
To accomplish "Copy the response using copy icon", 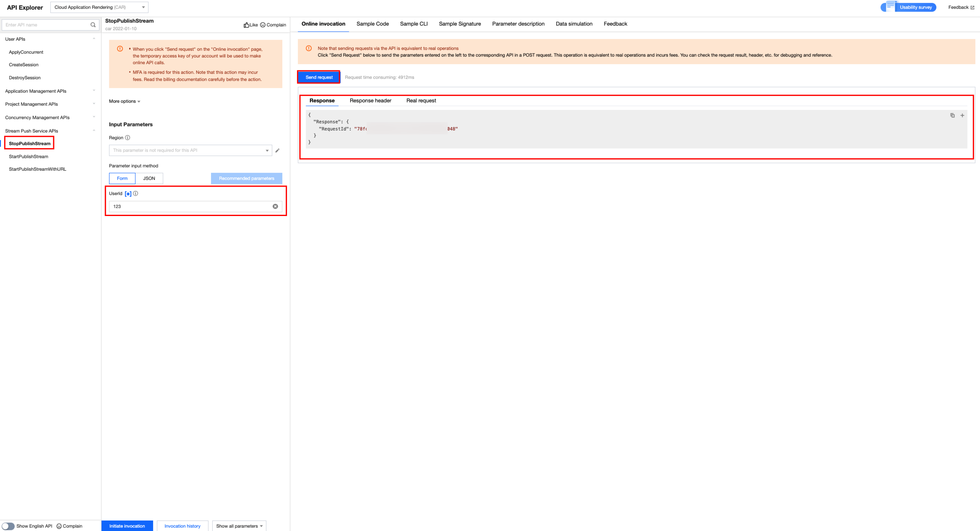I will [952, 115].
